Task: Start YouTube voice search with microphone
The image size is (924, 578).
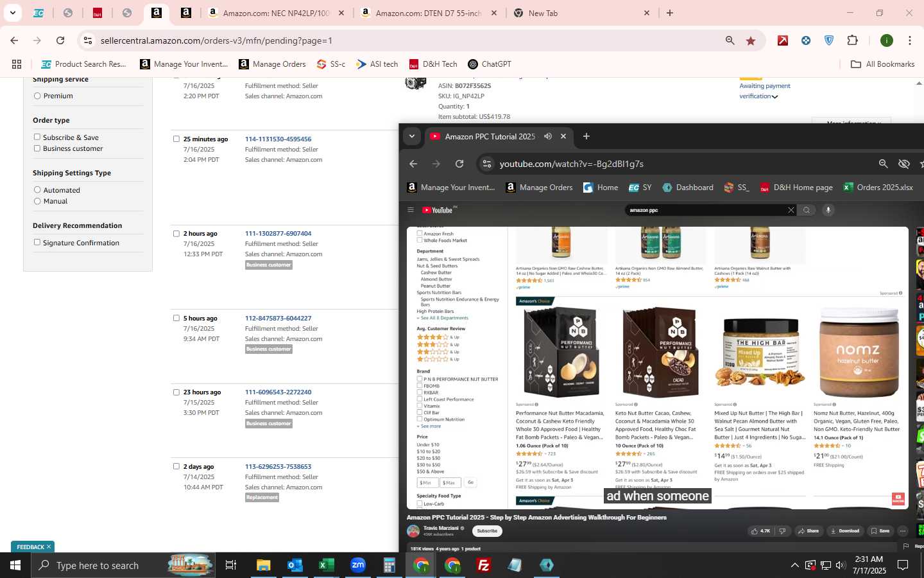Action: (x=828, y=210)
